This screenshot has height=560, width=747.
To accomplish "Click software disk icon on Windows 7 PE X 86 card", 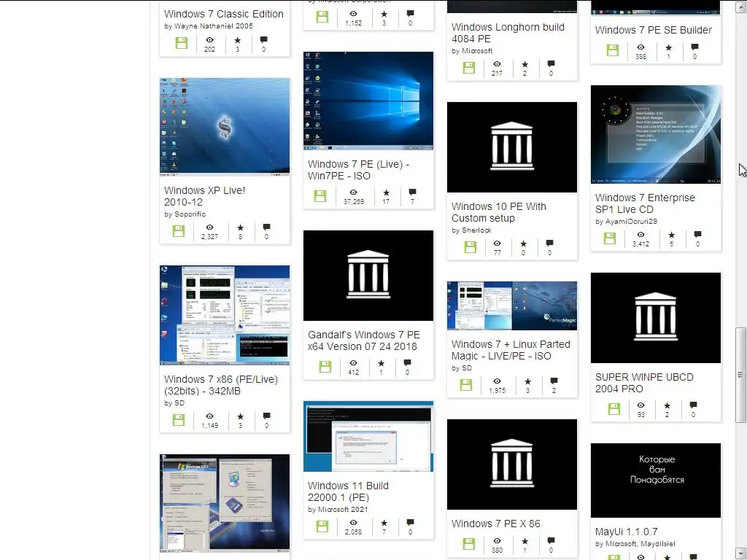I will click(469, 544).
